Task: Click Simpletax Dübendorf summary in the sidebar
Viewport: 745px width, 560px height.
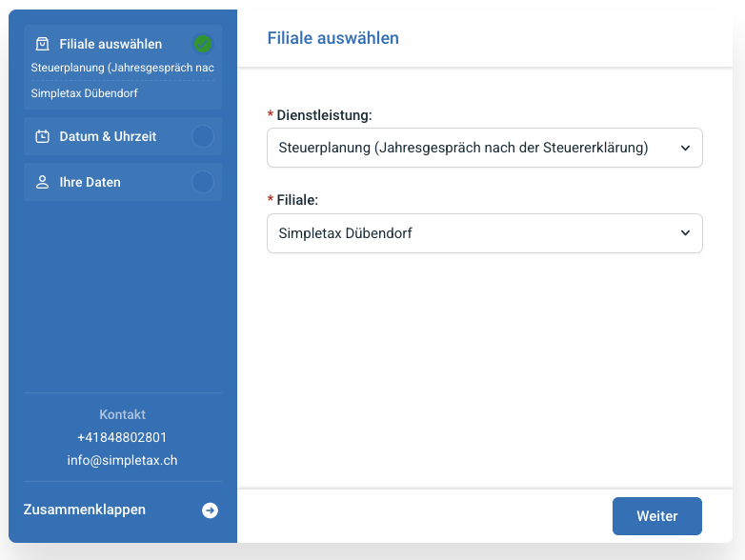Action: [87, 93]
